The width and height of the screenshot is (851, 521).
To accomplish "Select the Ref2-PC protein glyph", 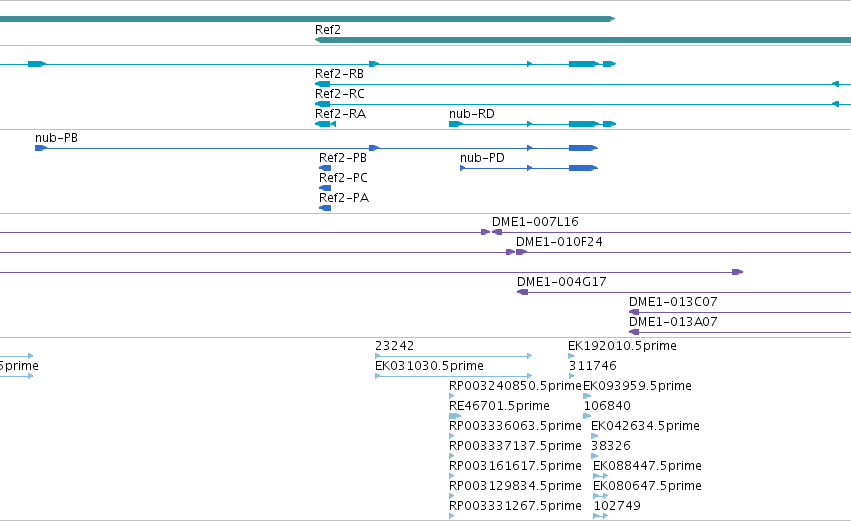I will (x=325, y=188).
